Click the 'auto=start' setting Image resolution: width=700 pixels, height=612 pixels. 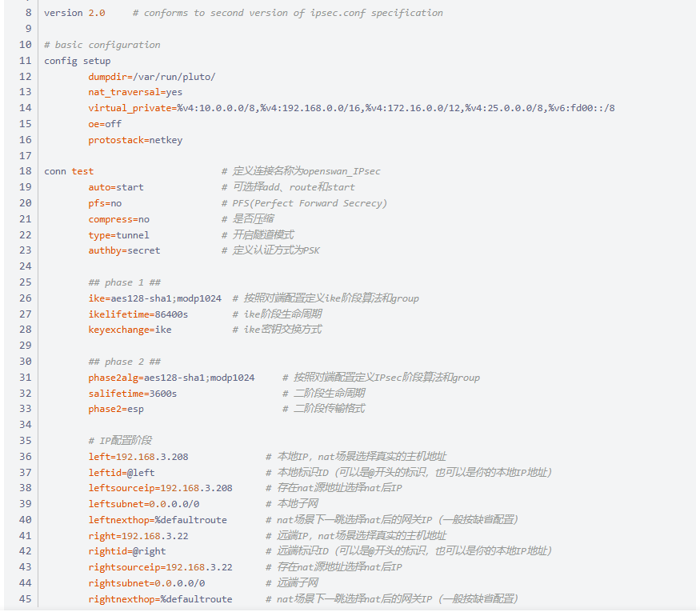[116, 187]
